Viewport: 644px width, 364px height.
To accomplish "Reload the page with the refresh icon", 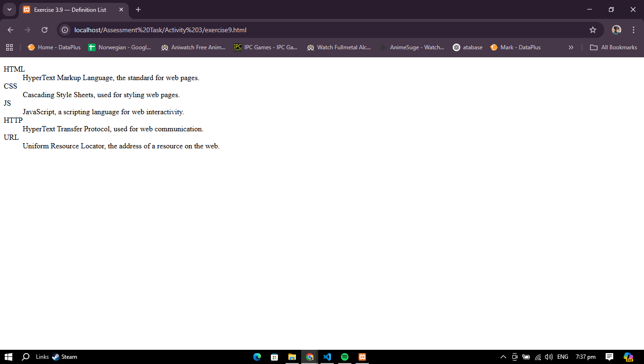I will 45,30.
